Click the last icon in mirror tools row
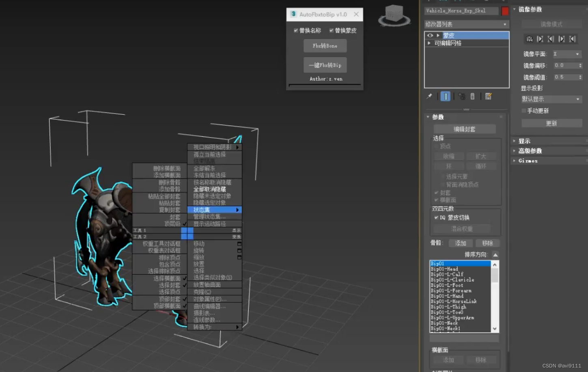The height and width of the screenshot is (372, 588). (x=572, y=39)
